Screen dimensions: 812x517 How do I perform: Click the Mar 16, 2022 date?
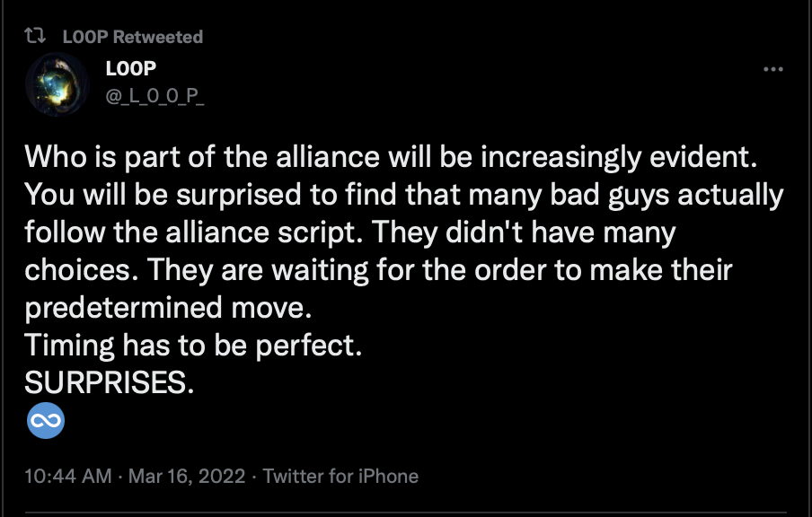[187, 476]
